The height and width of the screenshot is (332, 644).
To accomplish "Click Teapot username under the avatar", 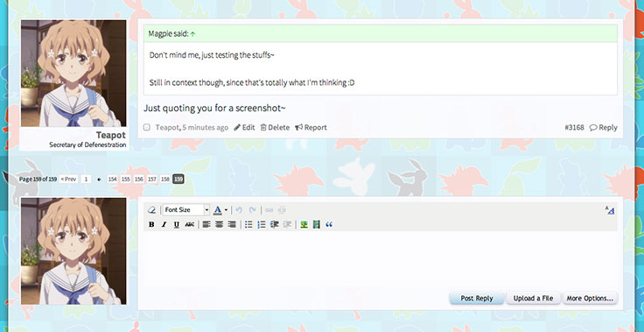I will [x=111, y=136].
